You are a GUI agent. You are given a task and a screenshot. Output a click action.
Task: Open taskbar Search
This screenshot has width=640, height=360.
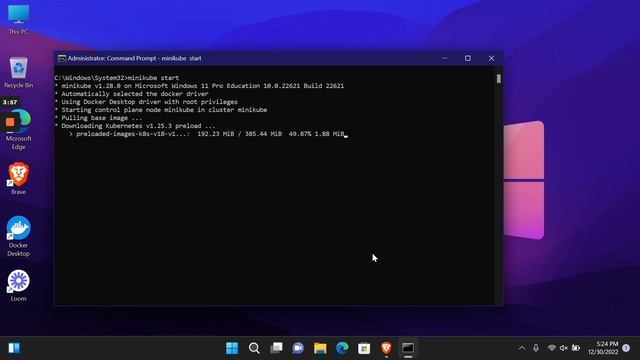pos(254,348)
